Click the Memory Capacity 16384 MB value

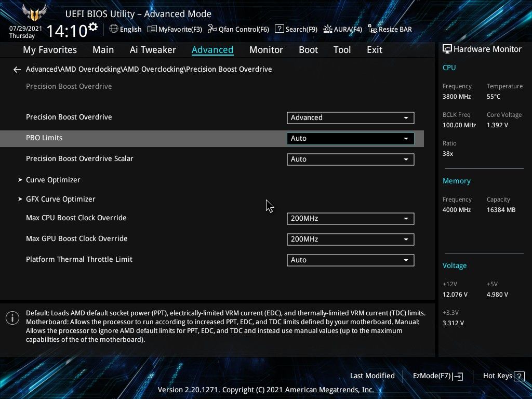(x=501, y=210)
